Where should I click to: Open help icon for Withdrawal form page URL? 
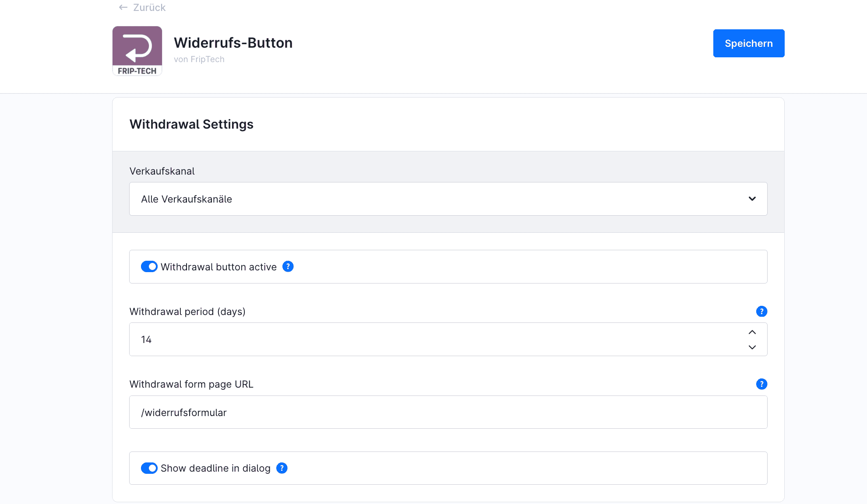[x=761, y=384]
